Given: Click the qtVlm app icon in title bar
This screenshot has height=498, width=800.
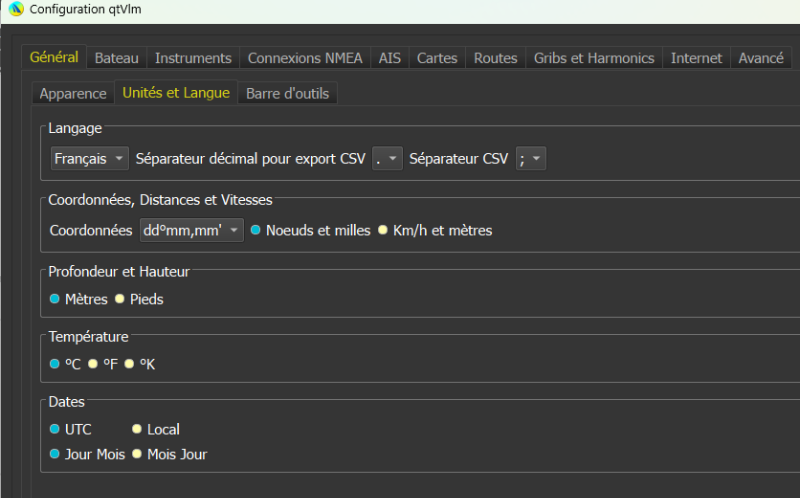Looking at the screenshot, I should point(16,9).
